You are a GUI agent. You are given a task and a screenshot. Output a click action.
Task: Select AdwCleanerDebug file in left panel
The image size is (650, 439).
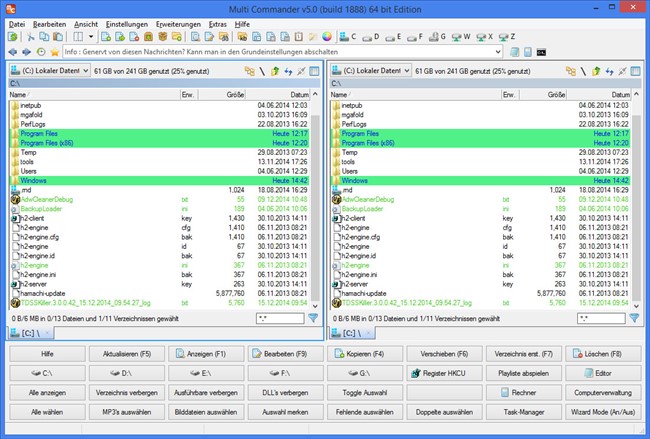coord(159,199)
